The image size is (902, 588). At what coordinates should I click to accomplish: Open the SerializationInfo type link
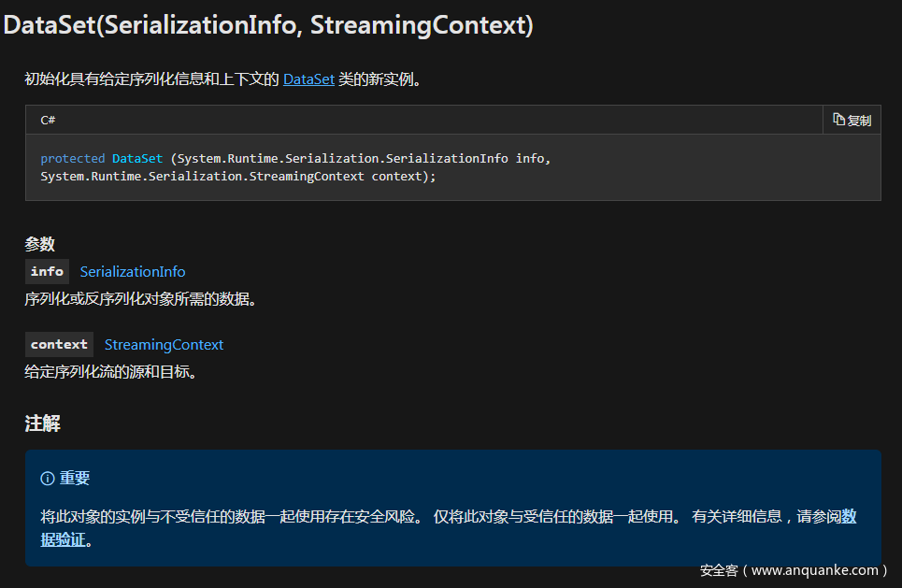133,272
